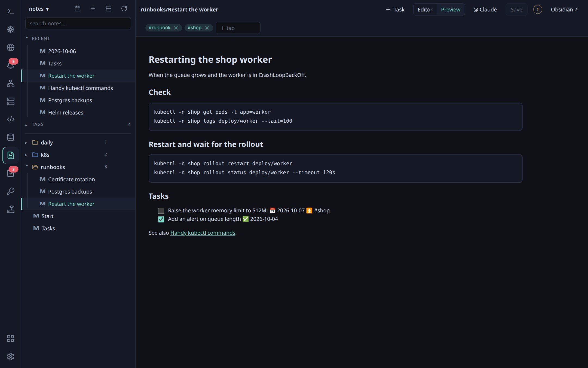
Task: Open the Kubernetes helm wheel icon
Action: click(10, 29)
